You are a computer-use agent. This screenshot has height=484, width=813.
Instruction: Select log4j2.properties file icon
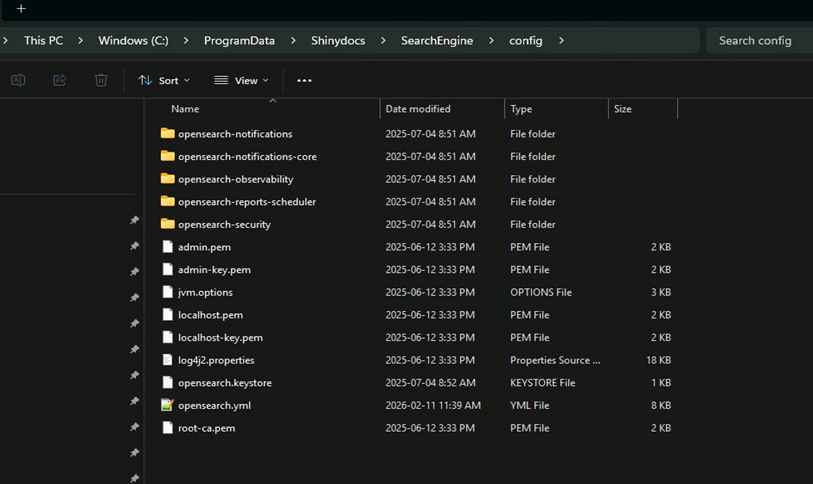pyautogui.click(x=167, y=359)
